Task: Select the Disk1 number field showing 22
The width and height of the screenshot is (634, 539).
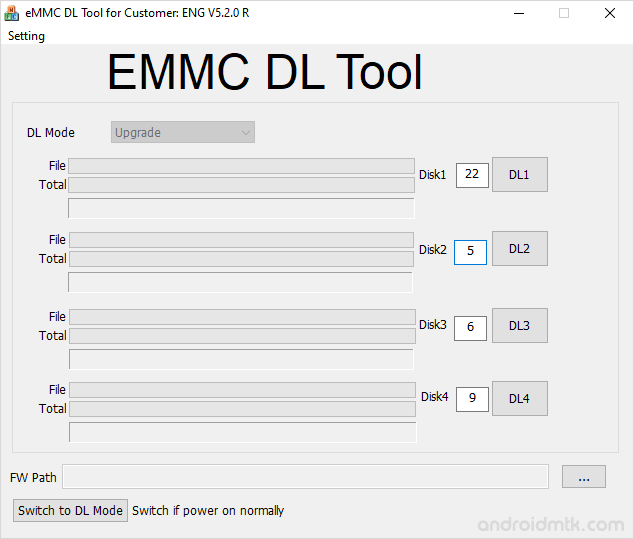Action: pyautogui.click(x=472, y=175)
